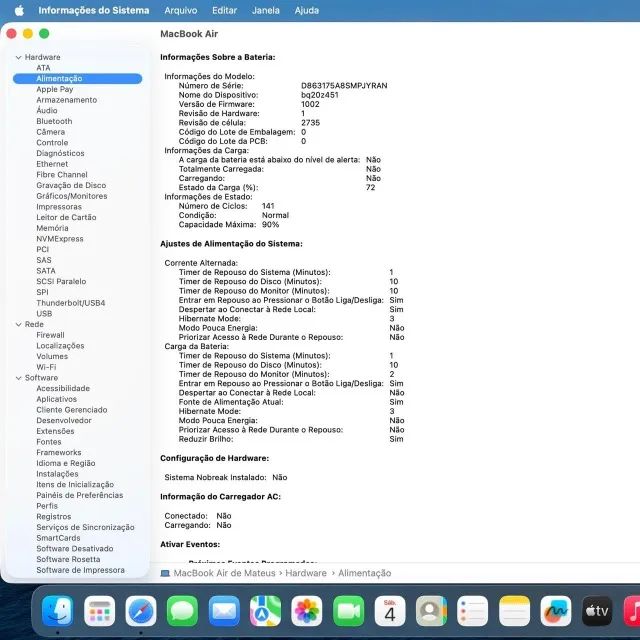
Task: Open Informações do Sistema menu
Action: [93, 10]
